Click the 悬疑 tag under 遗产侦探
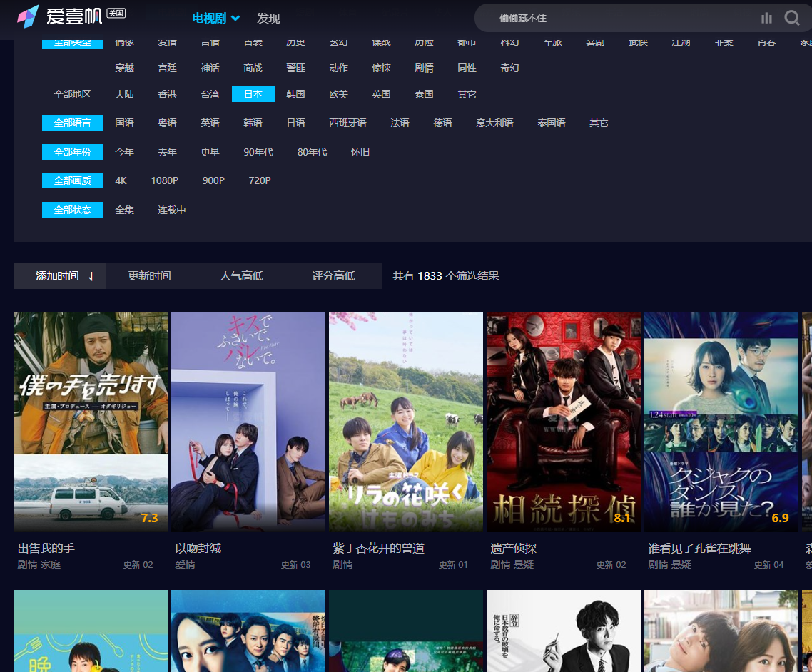 coord(524,564)
